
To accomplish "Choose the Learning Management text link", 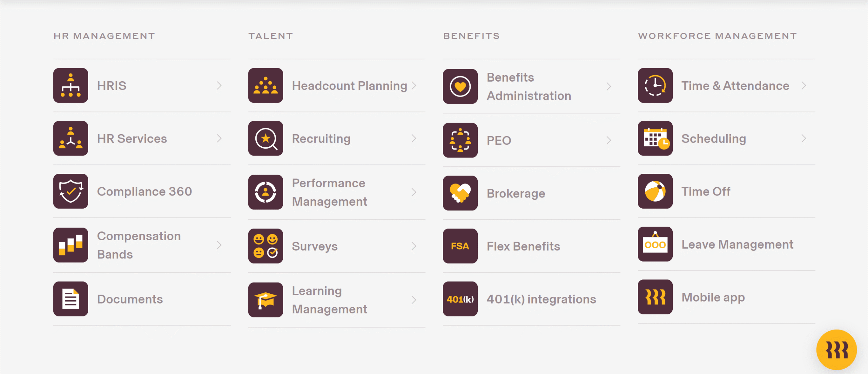I will [329, 300].
